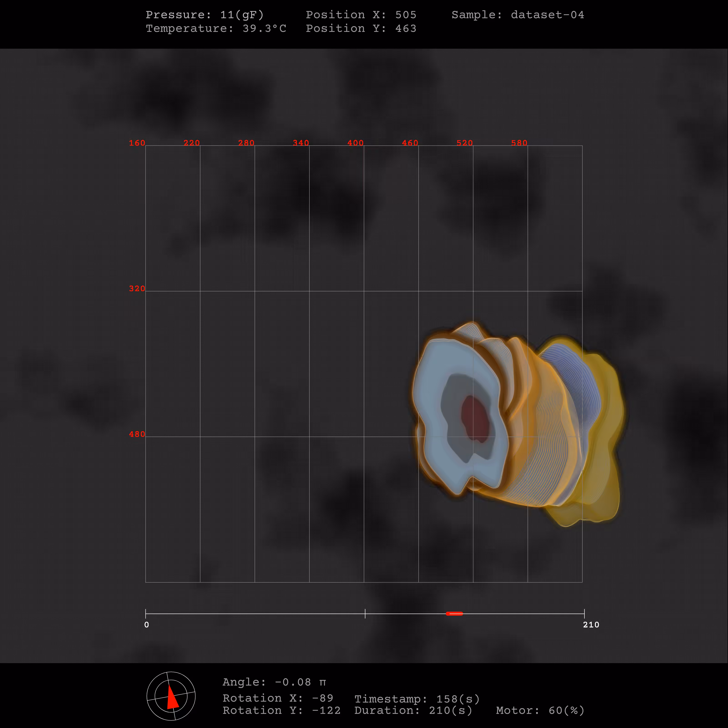Click the timeline start label 0
This screenshot has height=728, width=728.
(147, 625)
